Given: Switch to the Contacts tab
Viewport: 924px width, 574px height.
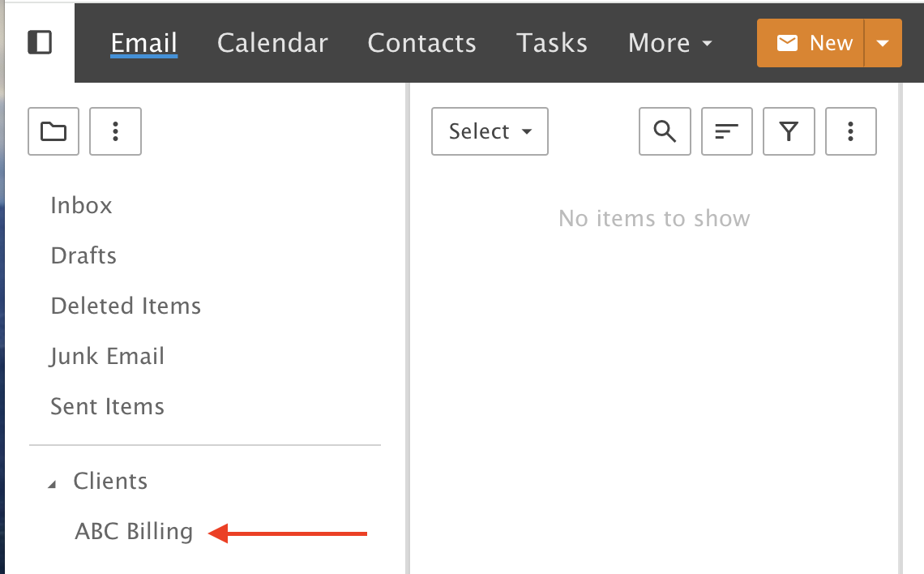Looking at the screenshot, I should pos(422,43).
